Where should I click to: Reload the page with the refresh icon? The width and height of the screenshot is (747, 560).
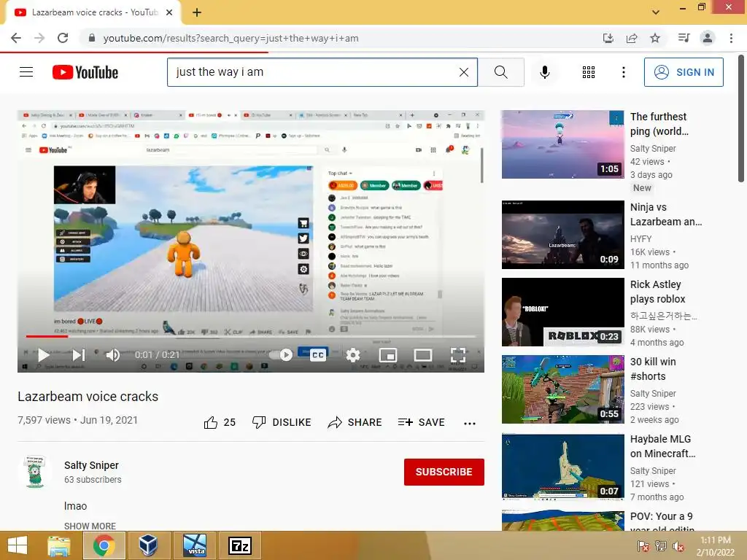click(63, 38)
